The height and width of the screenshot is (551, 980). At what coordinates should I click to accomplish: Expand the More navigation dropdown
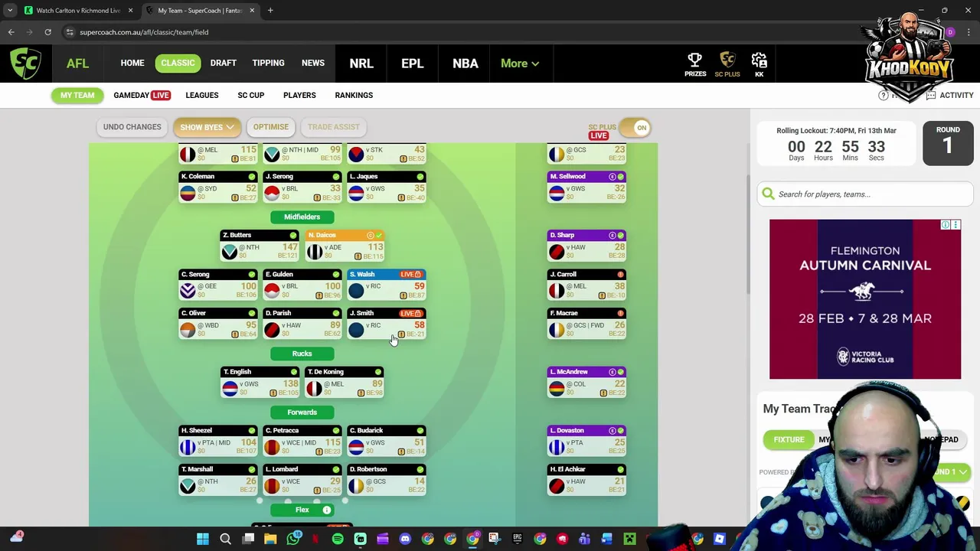(x=520, y=64)
